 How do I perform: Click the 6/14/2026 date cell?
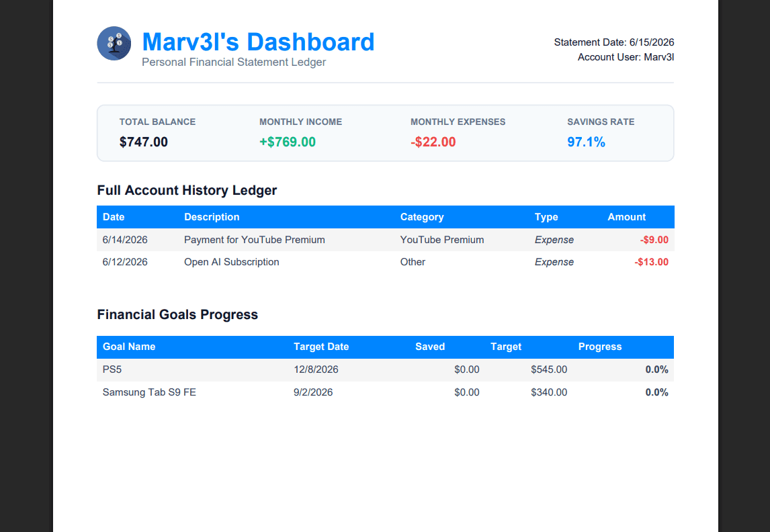pyautogui.click(x=125, y=240)
